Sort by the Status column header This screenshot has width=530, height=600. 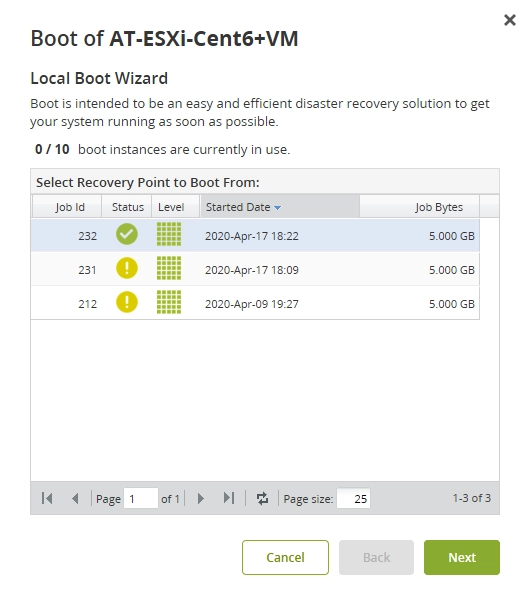click(127, 207)
